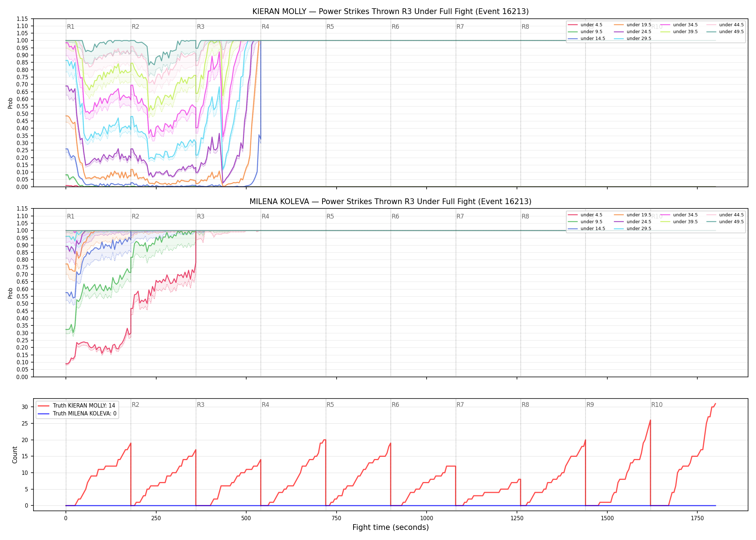Click the R5 marker in the Count chart

330,405
